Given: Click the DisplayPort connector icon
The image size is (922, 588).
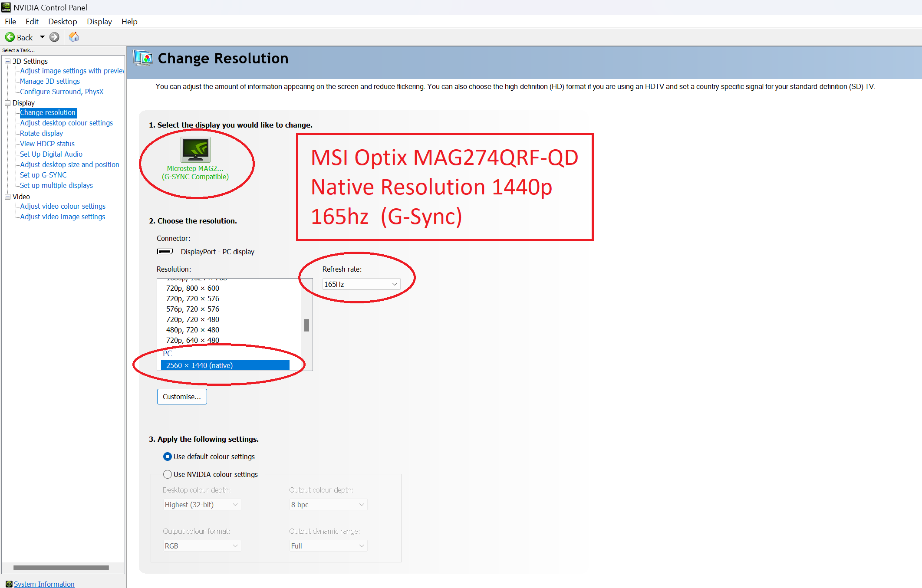Looking at the screenshot, I should click(x=165, y=251).
